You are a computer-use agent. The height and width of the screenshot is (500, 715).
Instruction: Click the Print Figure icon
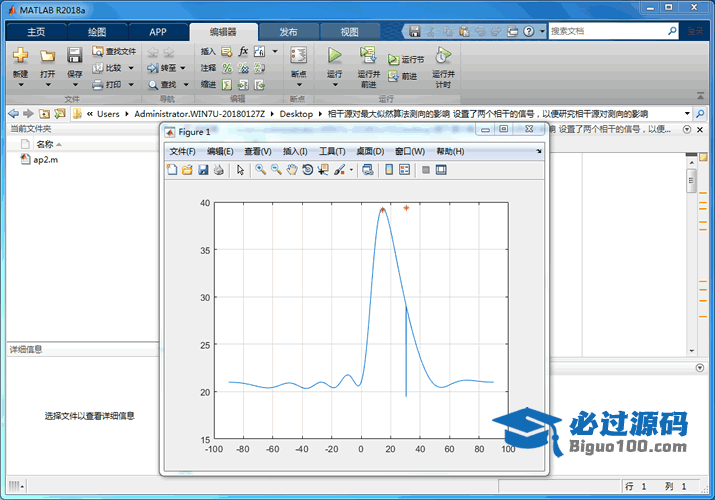pos(218,170)
